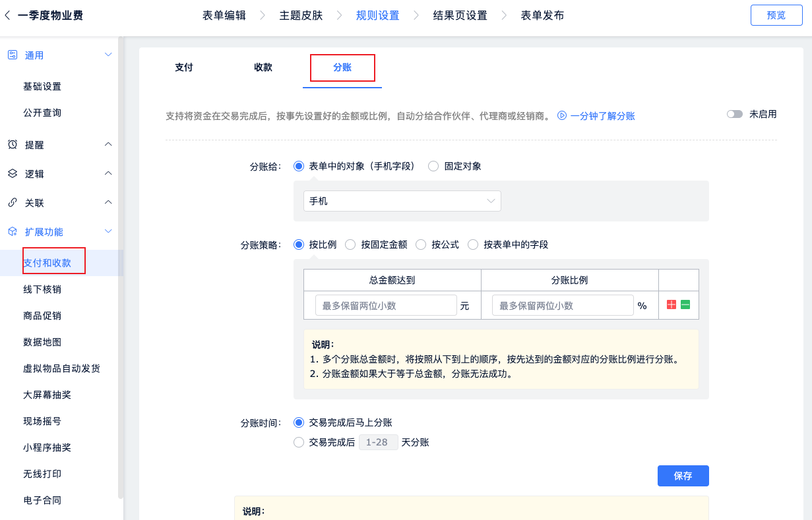Open the 手机 field dropdown

[x=402, y=201]
